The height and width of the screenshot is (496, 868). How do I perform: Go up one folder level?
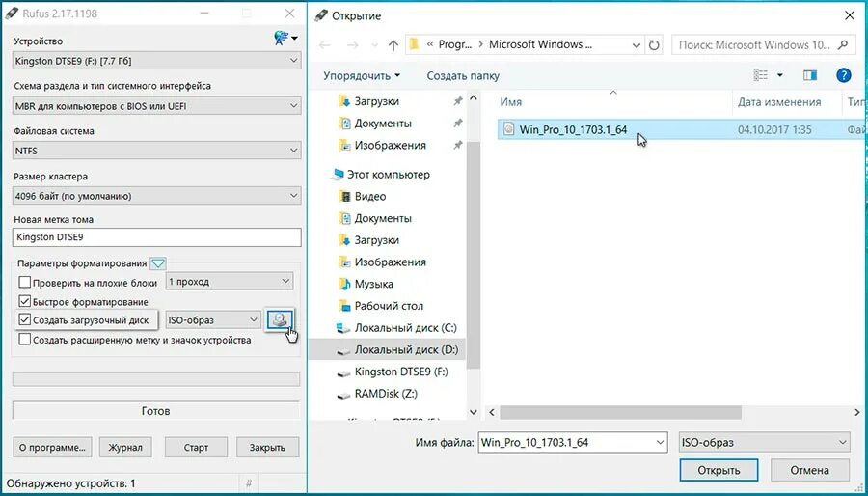[393, 45]
